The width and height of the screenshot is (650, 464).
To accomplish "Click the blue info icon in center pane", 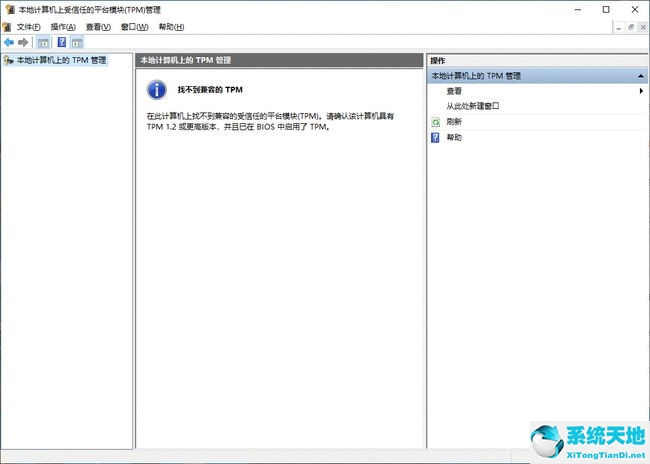I will (x=157, y=90).
